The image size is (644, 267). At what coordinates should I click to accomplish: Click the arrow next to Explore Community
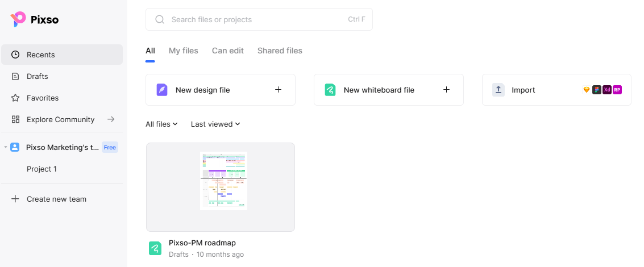pos(111,119)
